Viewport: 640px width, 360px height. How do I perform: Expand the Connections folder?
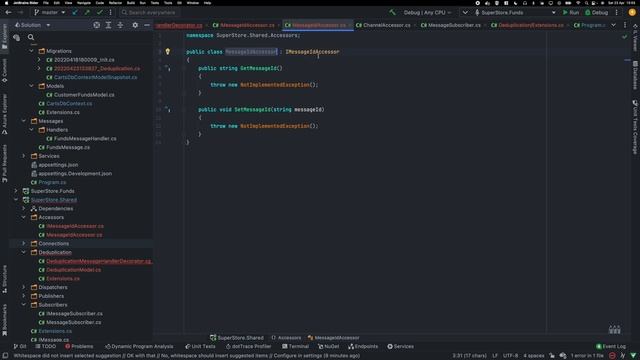(24, 244)
